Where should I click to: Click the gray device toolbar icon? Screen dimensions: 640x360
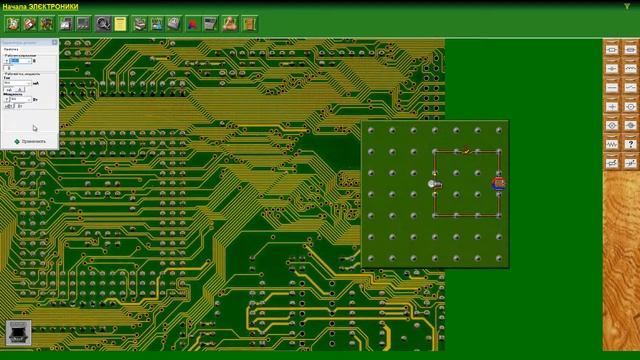pos(210,24)
